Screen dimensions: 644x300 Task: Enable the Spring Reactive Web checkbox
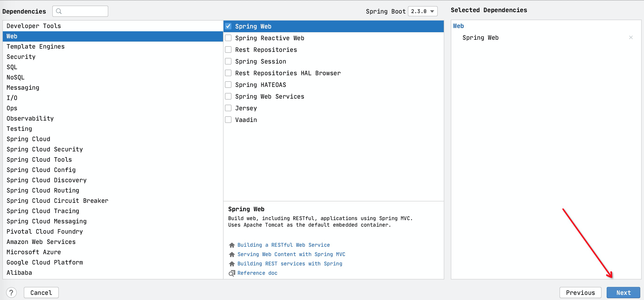[x=228, y=38]
